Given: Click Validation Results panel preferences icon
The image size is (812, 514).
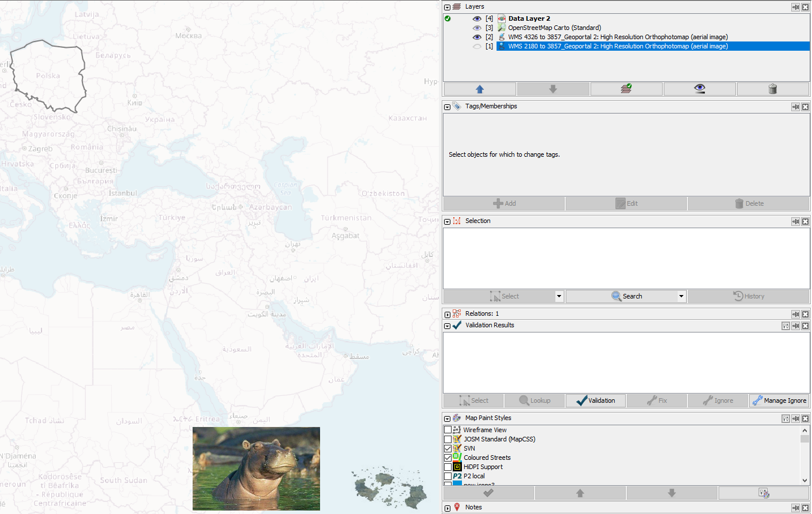Looking at the screenshot, I should tap(785, 326).
